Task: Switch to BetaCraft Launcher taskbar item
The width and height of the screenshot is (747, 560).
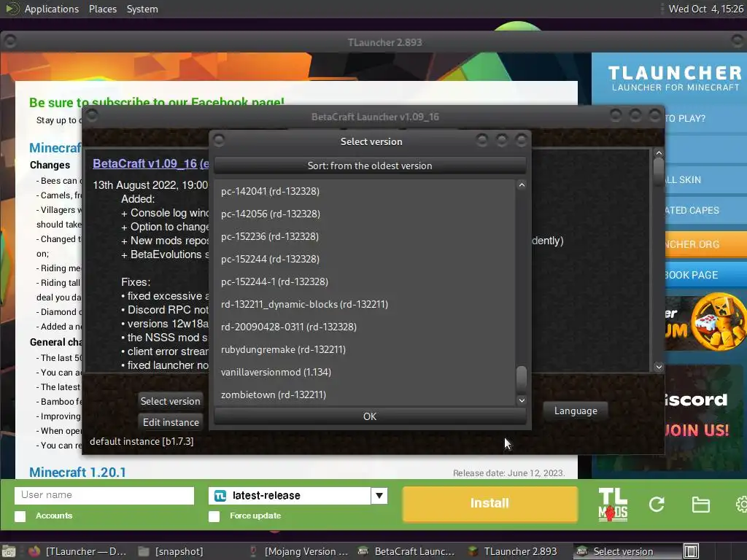Action: 408,551
